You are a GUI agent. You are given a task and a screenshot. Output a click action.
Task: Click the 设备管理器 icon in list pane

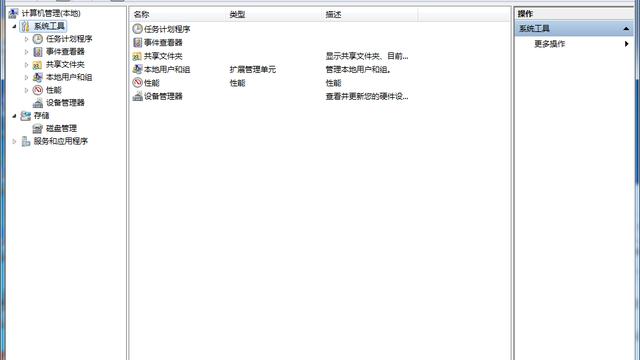(x=138, y=96)
